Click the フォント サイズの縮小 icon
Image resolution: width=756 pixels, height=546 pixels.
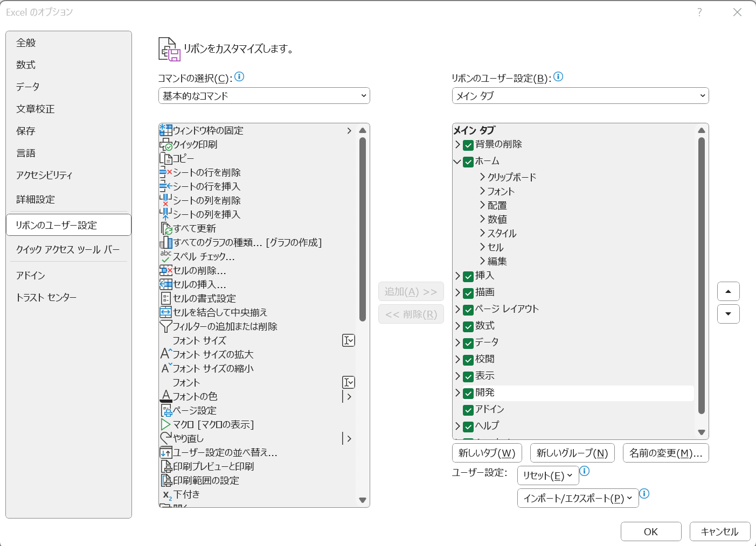point(166,368)
